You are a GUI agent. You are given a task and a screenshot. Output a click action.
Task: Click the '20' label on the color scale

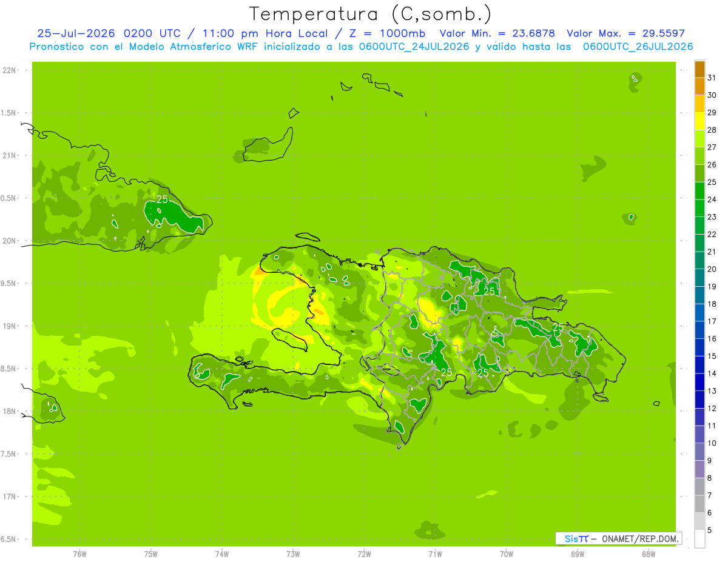pos(712,269)
